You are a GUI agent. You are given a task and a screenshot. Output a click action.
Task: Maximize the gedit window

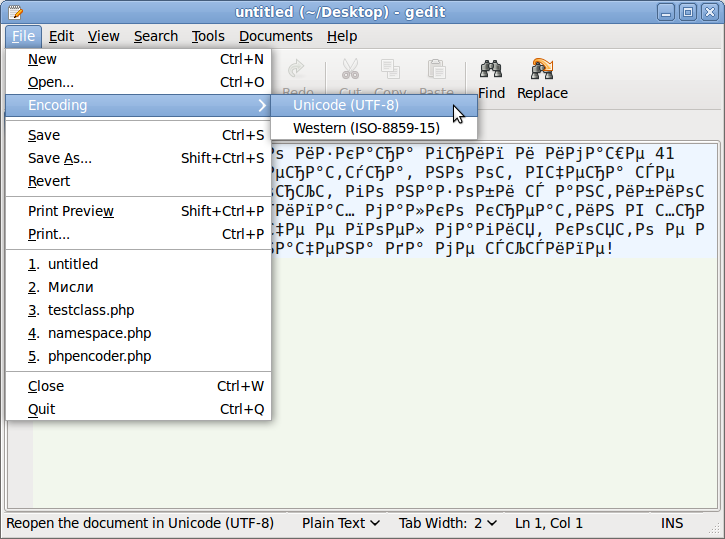[688, 12]
